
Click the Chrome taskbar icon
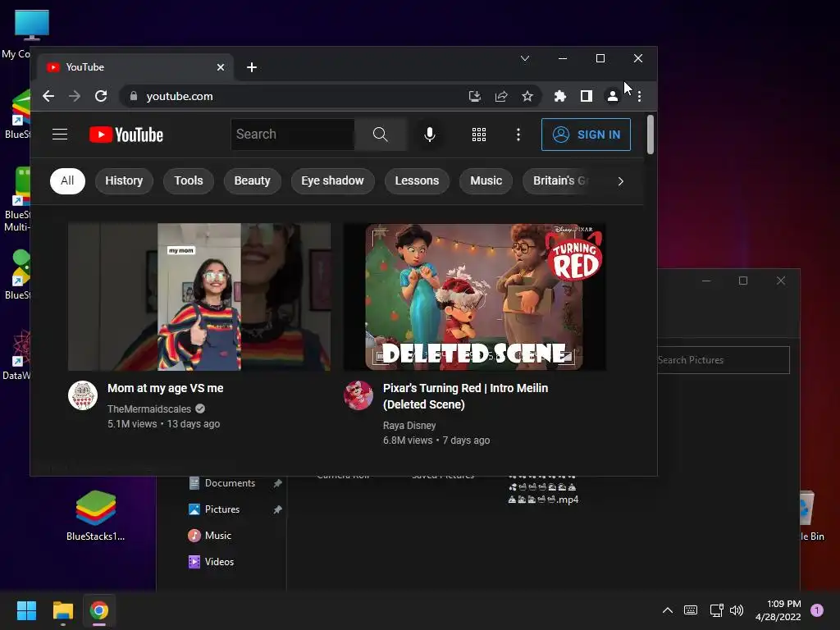99,610
